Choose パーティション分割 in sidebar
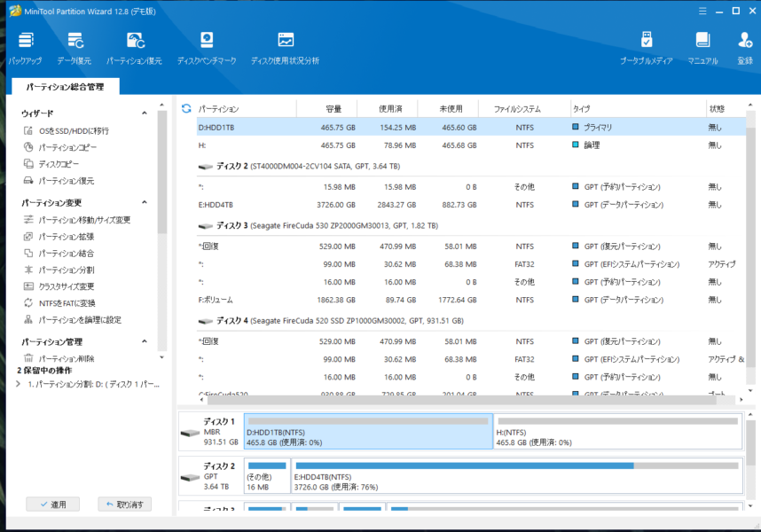Image resolution: width=761 pixels, height=532 pixels. (x=59, y=270)
